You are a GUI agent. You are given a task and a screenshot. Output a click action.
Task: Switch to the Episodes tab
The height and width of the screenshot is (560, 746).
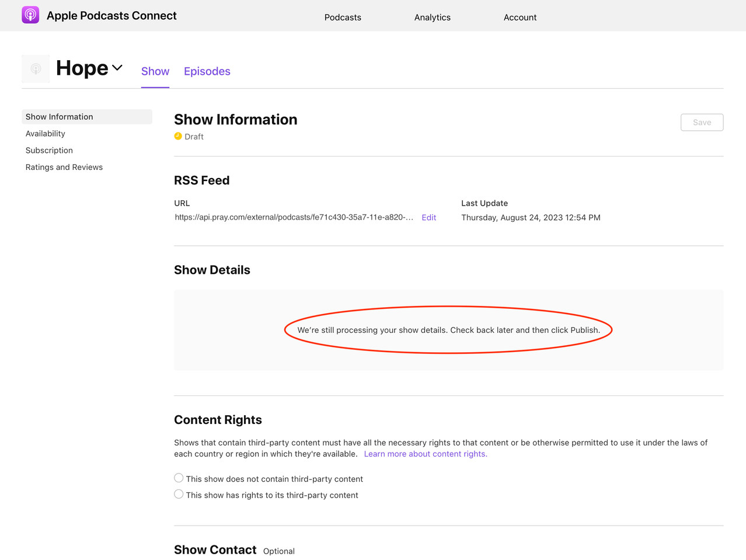tap(207, 71)
